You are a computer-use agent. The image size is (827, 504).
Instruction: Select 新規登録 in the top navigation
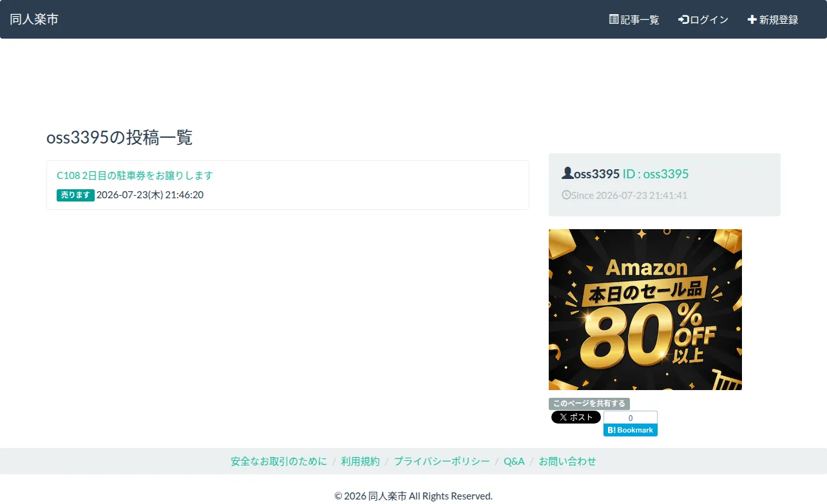click(773, 19)
